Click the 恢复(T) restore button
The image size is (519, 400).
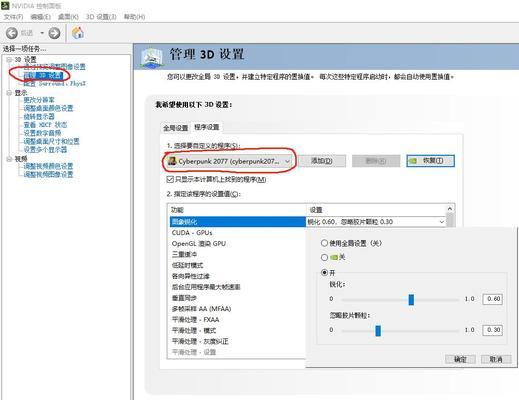430,161
